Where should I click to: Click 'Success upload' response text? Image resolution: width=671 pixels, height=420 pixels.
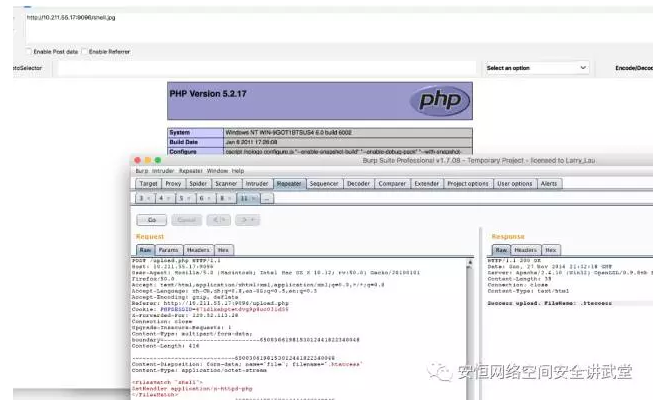[549, 303]
